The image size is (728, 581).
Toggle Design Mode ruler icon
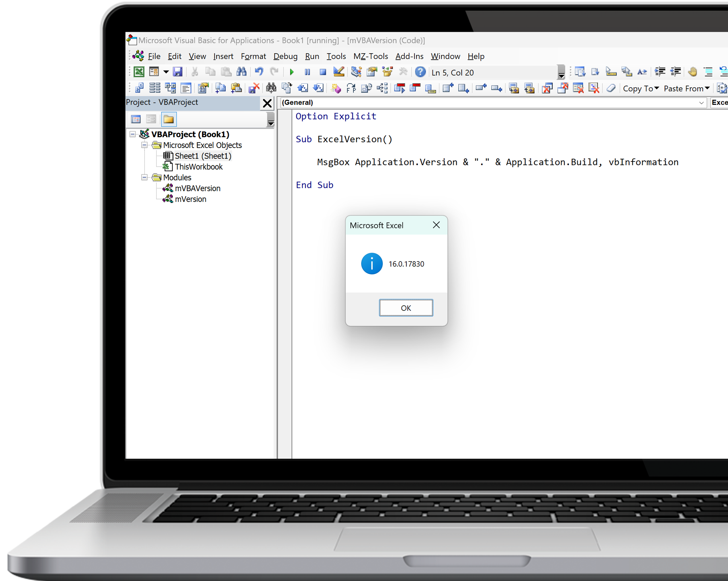pyautogui.click(x=338, y=72)
